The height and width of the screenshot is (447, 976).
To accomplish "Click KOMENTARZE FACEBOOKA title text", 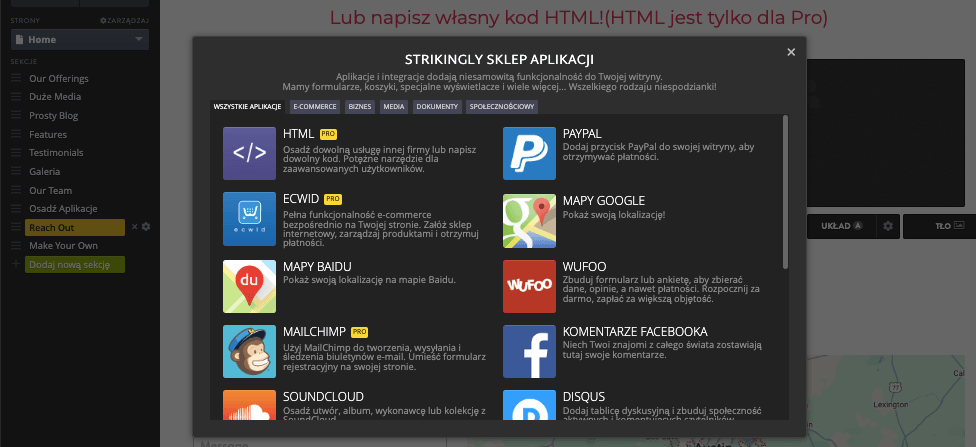I will tap(635, 332).
